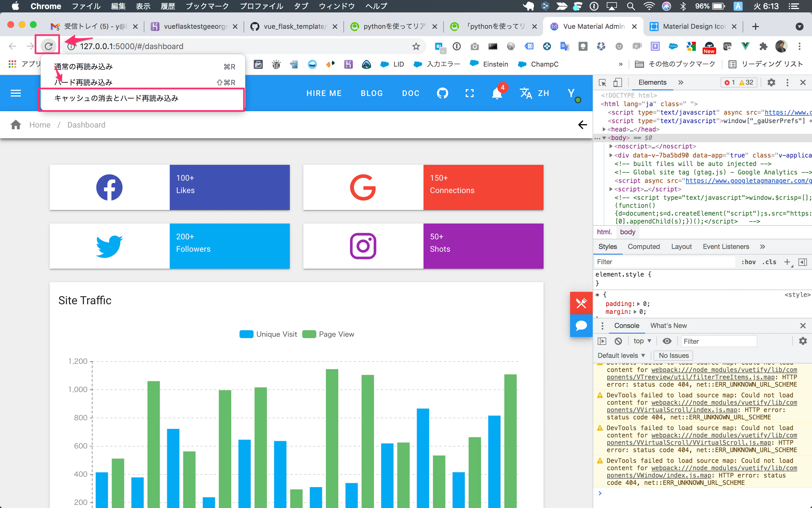
Task: Toggle the Unique Visit legend swatch
Action: click(246, 334)
